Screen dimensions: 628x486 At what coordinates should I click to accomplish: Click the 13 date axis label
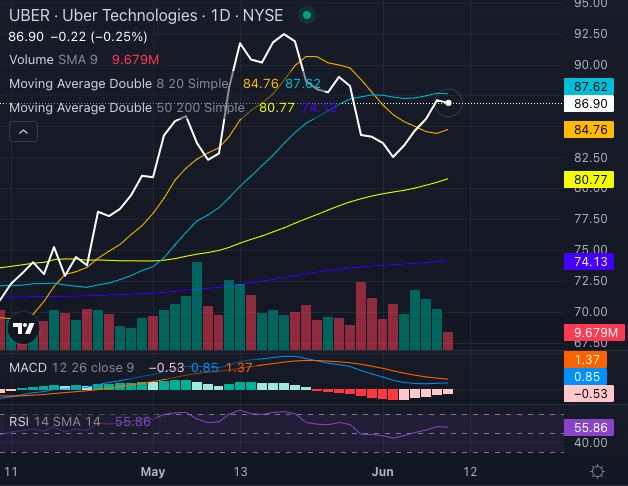240,472
